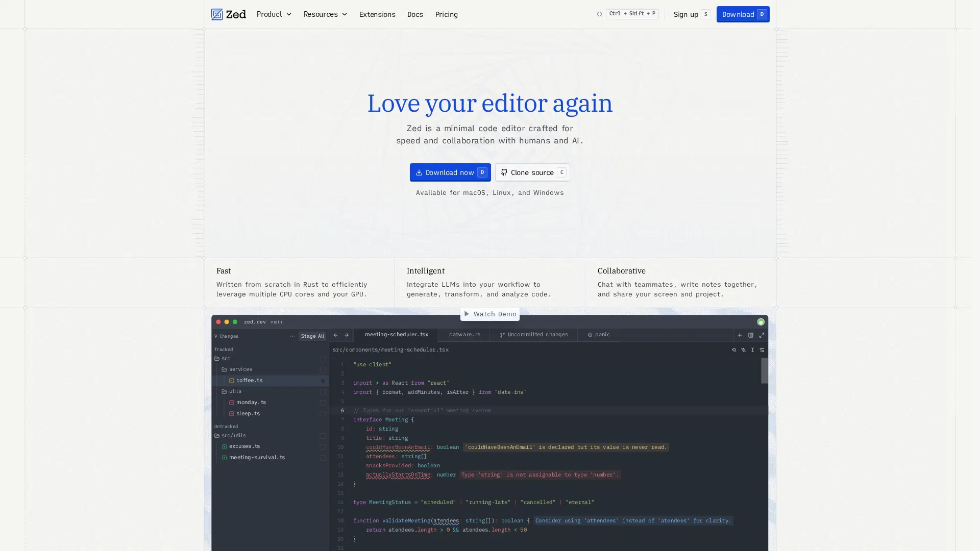Toggle staging checkbox for excuses.ts
This screenshot has height=551, width=980.
[x=323, y=446]
